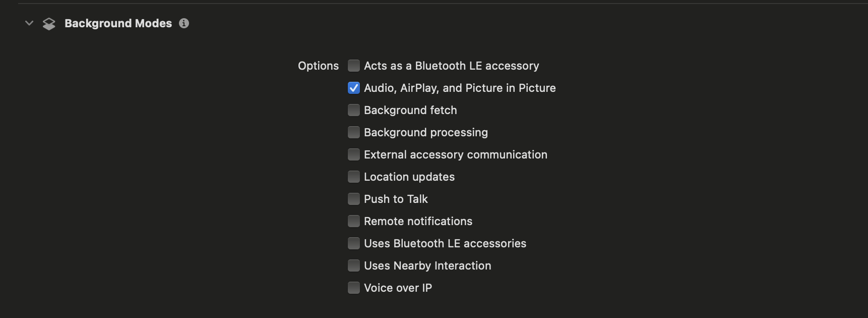The width and height of the screenshot is (868, 318).
Task: Click the Options label
Action: (x=318, y=66)
